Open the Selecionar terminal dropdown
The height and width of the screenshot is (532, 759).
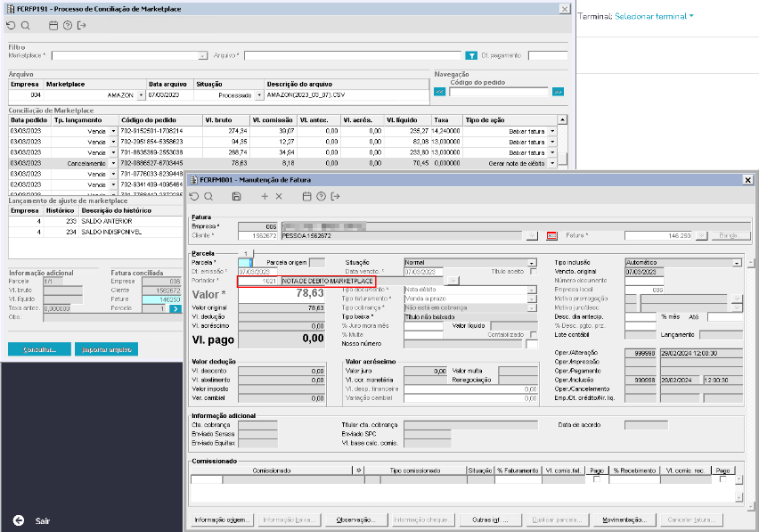[654, 16]
